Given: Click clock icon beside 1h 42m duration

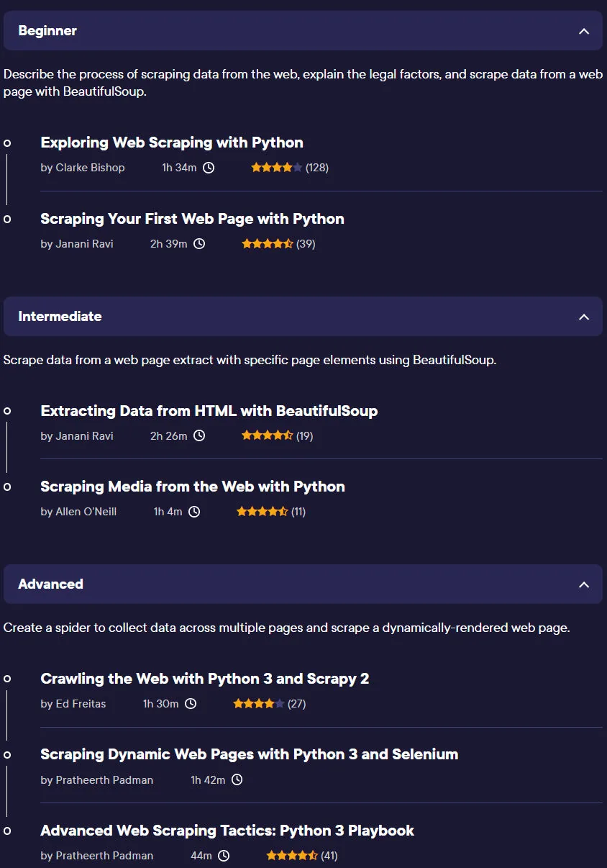Looking at the screenshot, I should (237, 780).
